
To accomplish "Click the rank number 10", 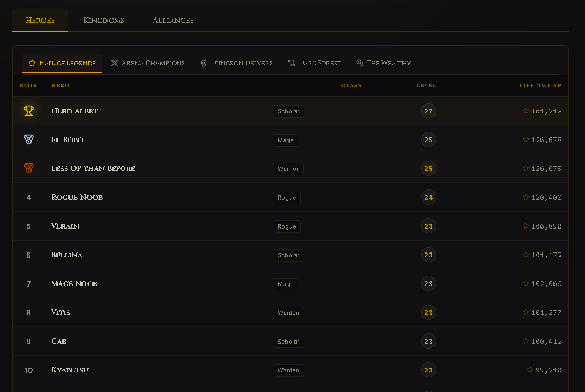I will click(29, 370).
